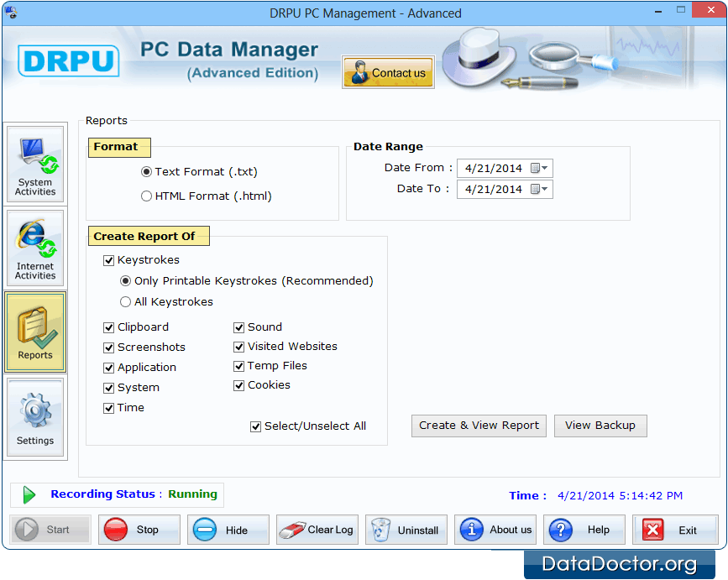Toggle the Application checkbox
728x580 pixels.
(x=108, y=368)
